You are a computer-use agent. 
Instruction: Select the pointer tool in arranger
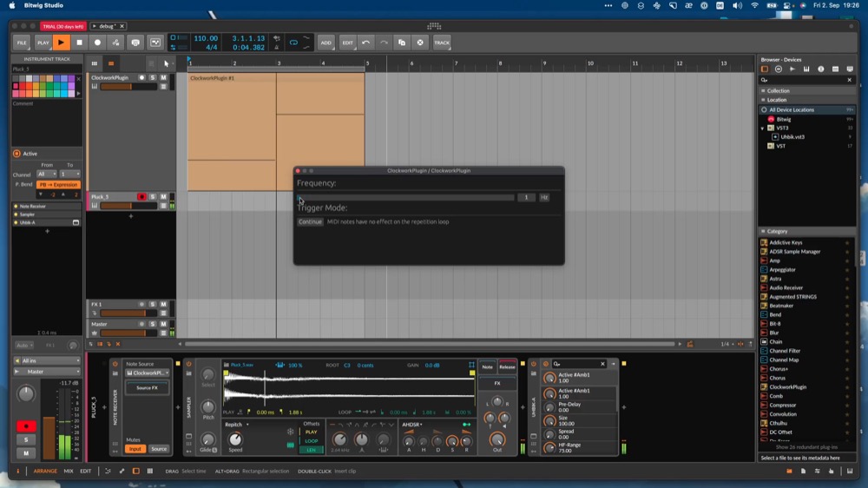tap(166, 63)
